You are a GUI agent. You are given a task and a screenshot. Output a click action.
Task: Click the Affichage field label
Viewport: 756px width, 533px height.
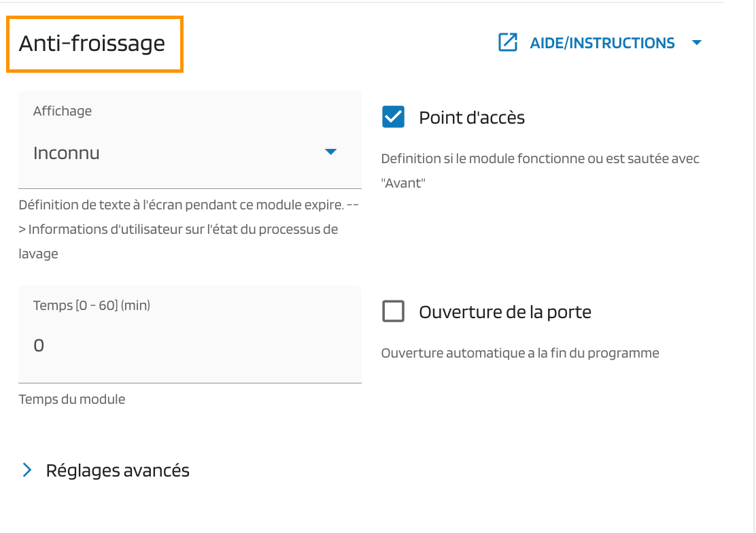pos(63,111)
